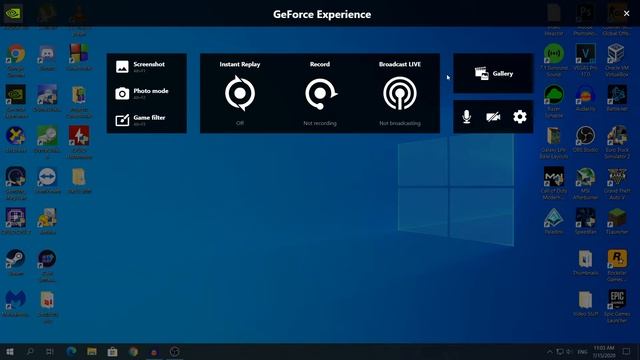This screenshot has height=360, width=640.
Task: Click the Record icon
Action: click(x=320, y=94)
